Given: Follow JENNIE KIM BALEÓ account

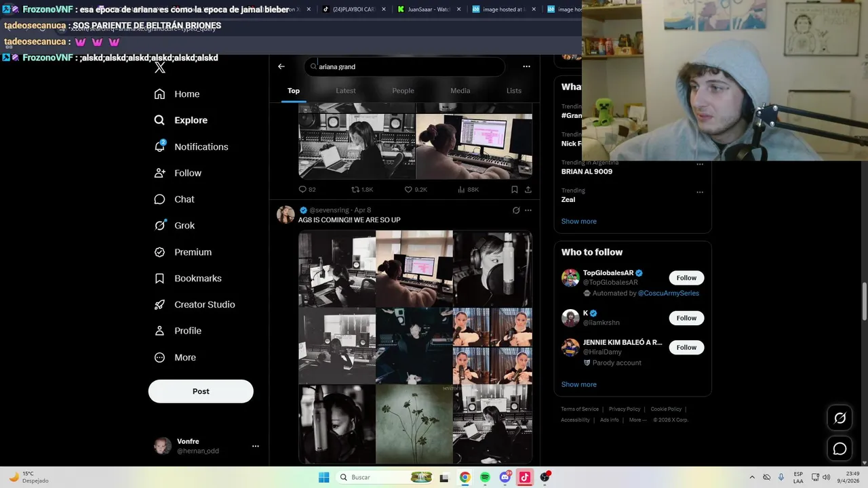Looking at the screenshot, I should pyautogui.click(x=686, y=347).
